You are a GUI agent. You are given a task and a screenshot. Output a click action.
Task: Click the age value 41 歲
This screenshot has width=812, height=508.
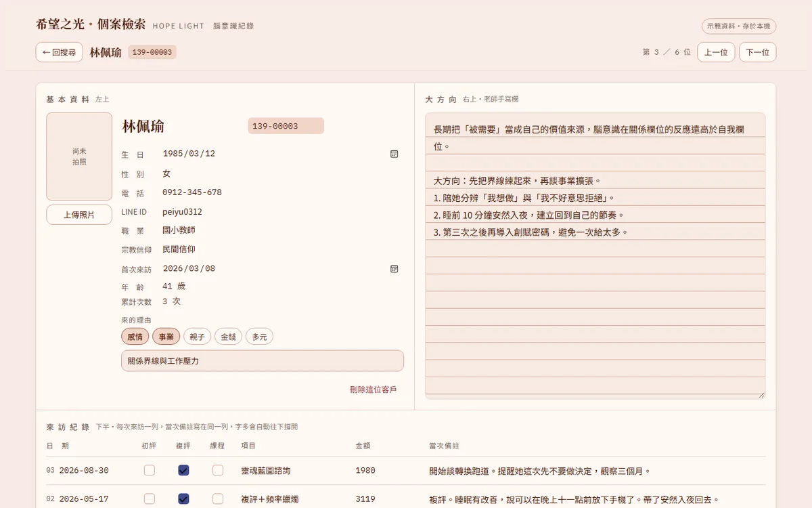(174, 287)
